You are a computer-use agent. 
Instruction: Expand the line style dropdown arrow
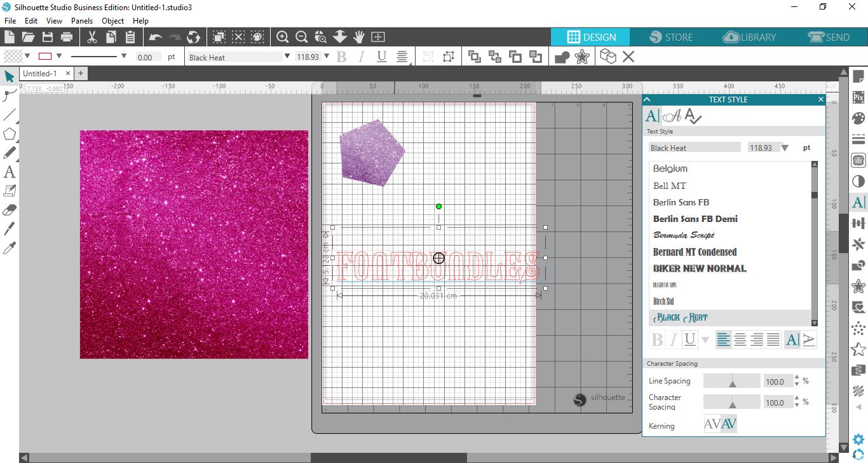(x=123, y=57)
